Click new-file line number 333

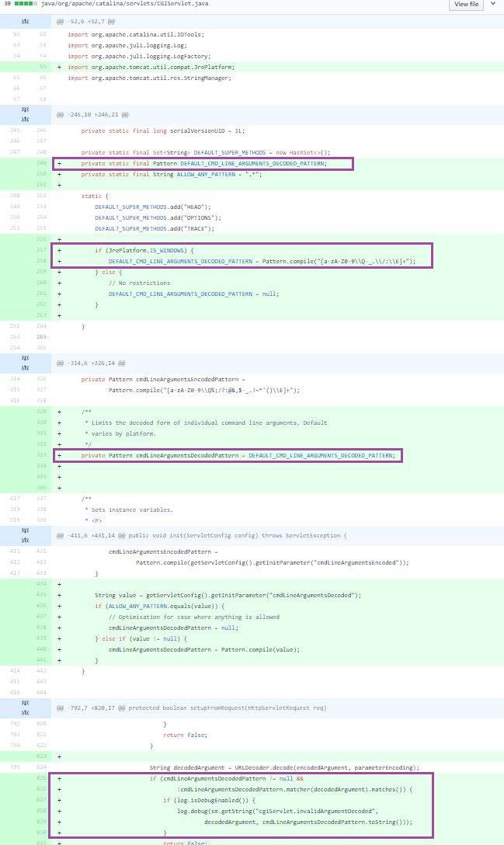(x=41, y=455)
